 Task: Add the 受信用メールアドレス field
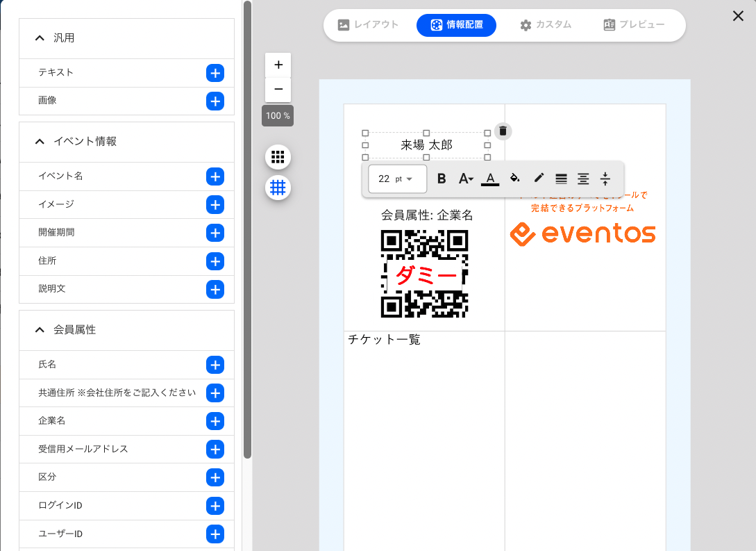tap(215, 449)
